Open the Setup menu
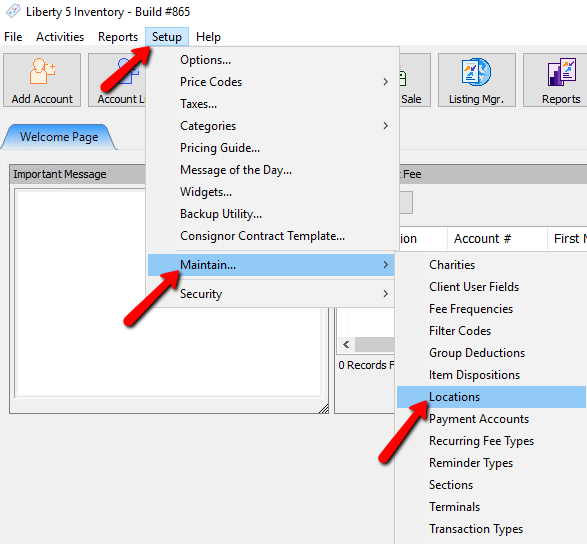The image size is (587, 544). (167, 37)
